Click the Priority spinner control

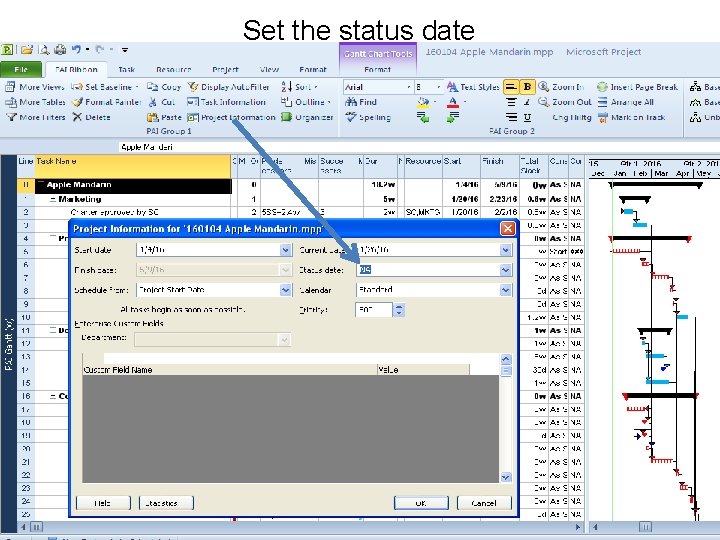click(399, 310)
